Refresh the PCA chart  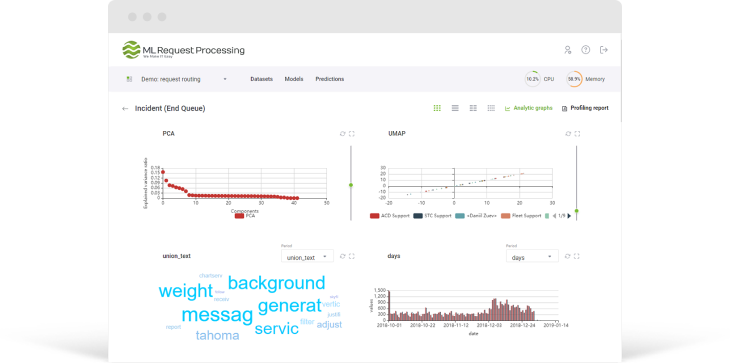(x=343, y=134)
